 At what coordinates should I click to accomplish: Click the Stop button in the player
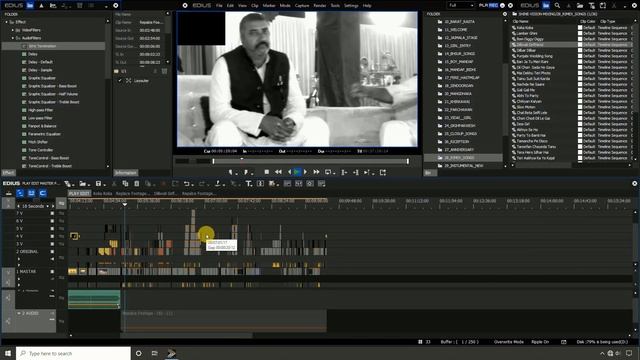coord(267,172)
